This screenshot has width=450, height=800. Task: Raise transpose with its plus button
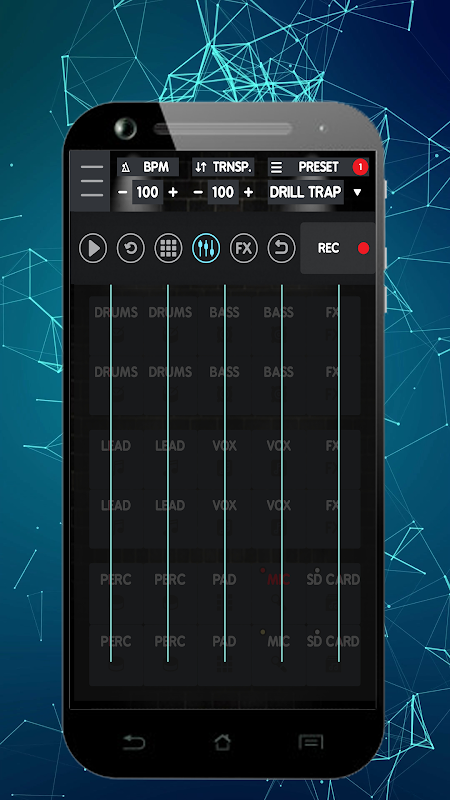coord(248,192)
